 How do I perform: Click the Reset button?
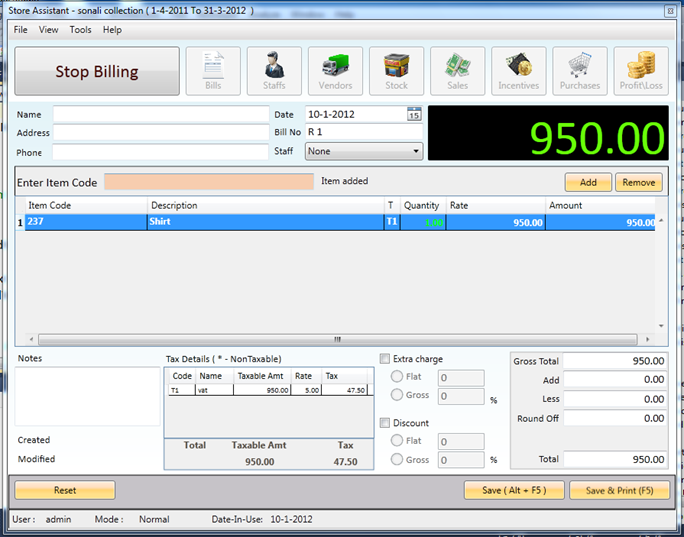[x=65, y=490]
